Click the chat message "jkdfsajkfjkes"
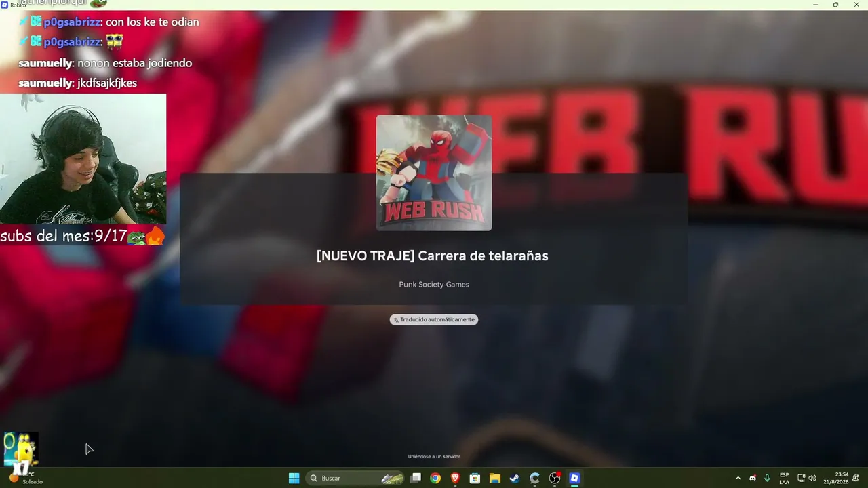 tap(107, 83)
